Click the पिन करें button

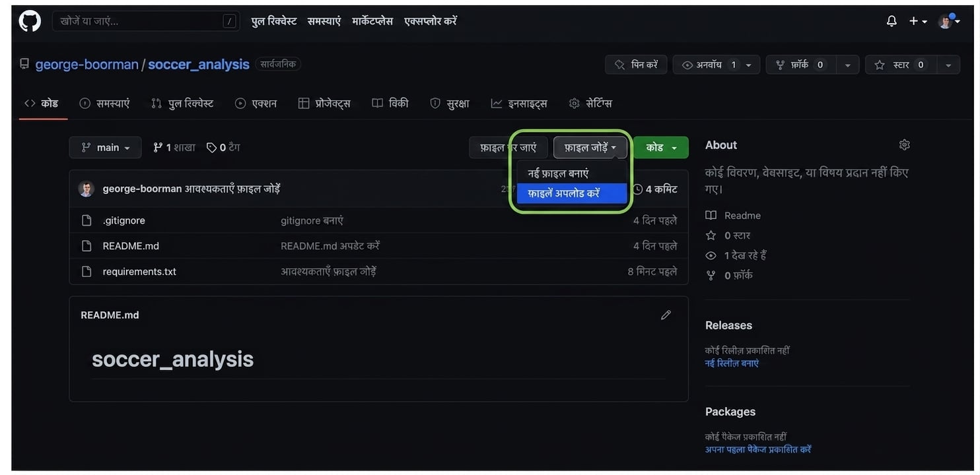point(636,65)
